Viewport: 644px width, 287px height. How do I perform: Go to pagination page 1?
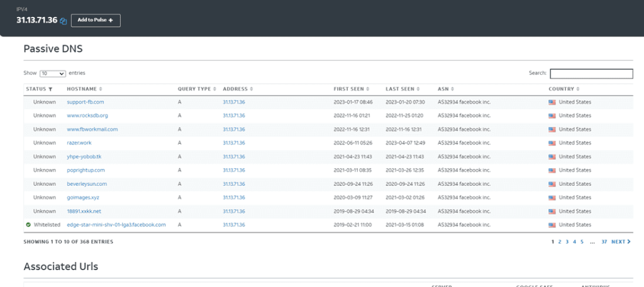552,242
